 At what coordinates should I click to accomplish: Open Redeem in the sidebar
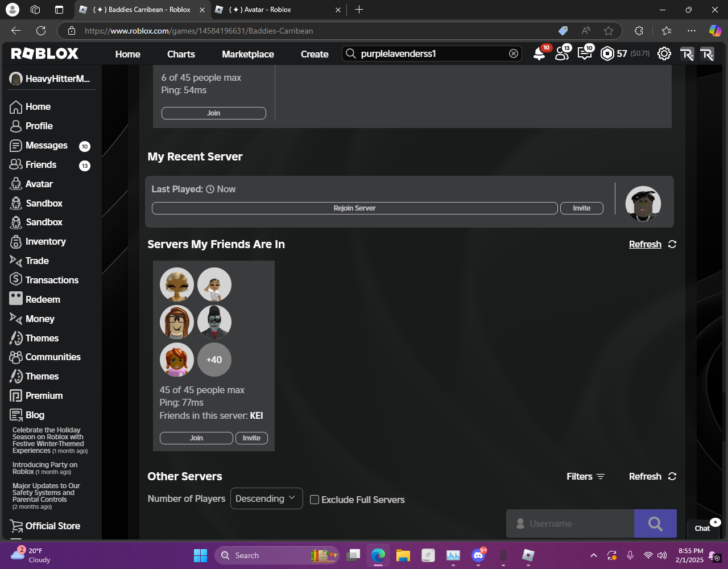[35, 300]
